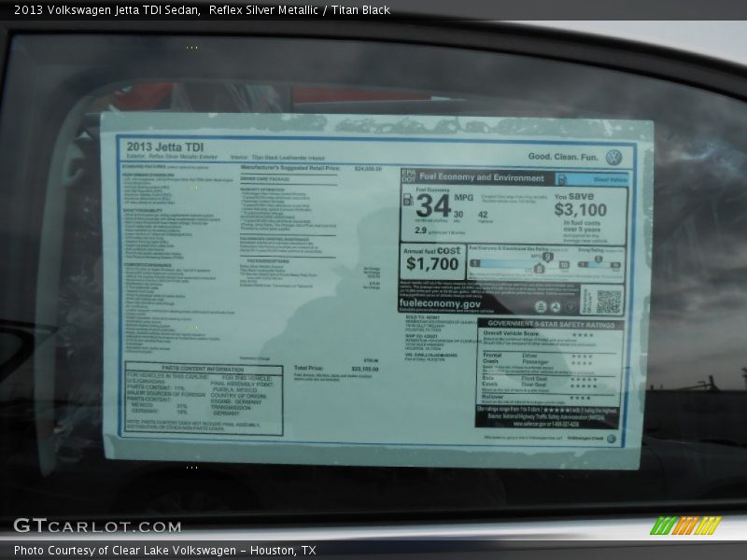This screenshot has width=747, height=560.
Task: Click the QR code on the fuel economy label
Action: tap(609, 301)
